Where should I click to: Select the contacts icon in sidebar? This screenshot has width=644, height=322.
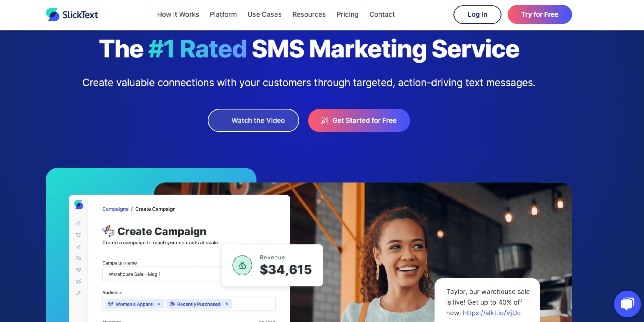(x=78, y=235)
